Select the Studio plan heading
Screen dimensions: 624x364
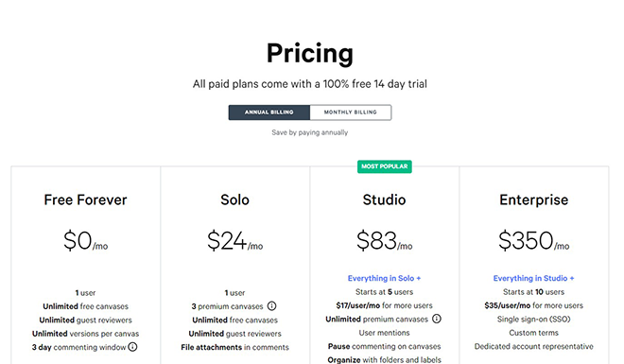coord(384,199)
